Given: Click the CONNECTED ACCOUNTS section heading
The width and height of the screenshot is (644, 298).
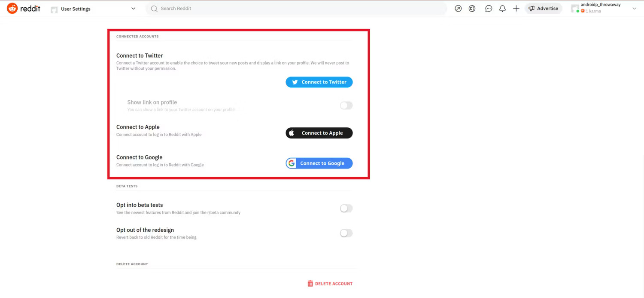Looking at the screenshot, I should tap(137, 37).
